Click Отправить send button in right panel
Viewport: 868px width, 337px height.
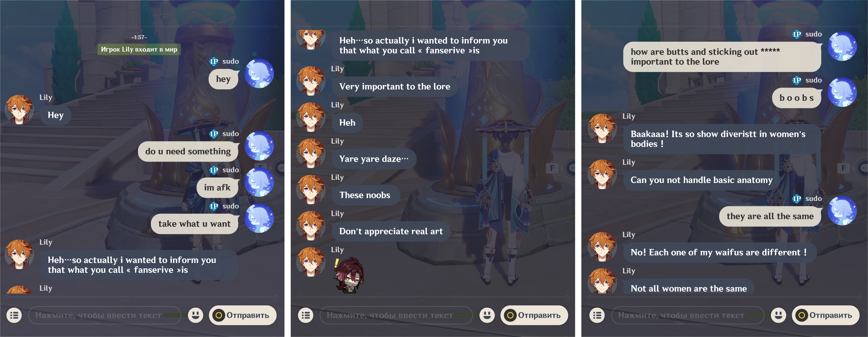(x=826, y=315)
